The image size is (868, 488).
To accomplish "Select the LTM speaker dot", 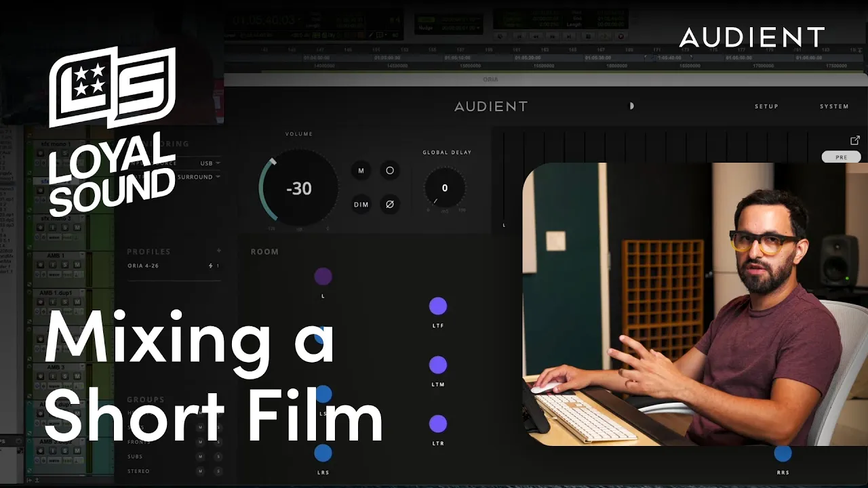I will 438,365.
